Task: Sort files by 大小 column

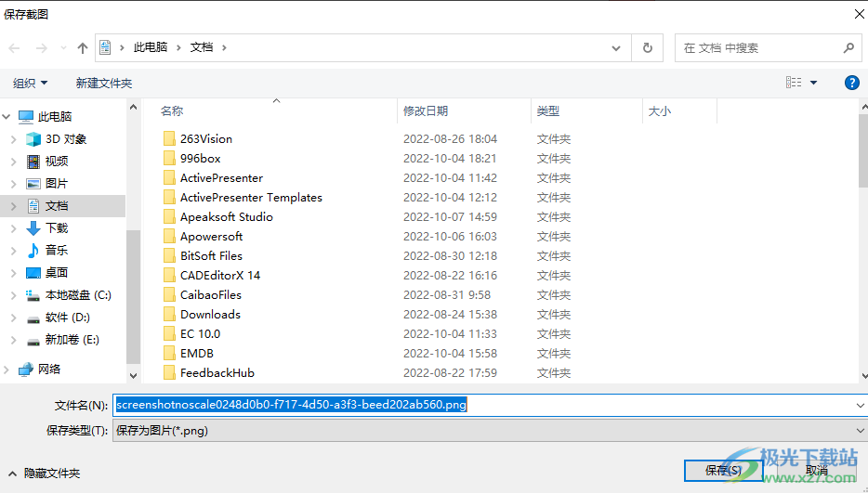Action: point(659,111)
